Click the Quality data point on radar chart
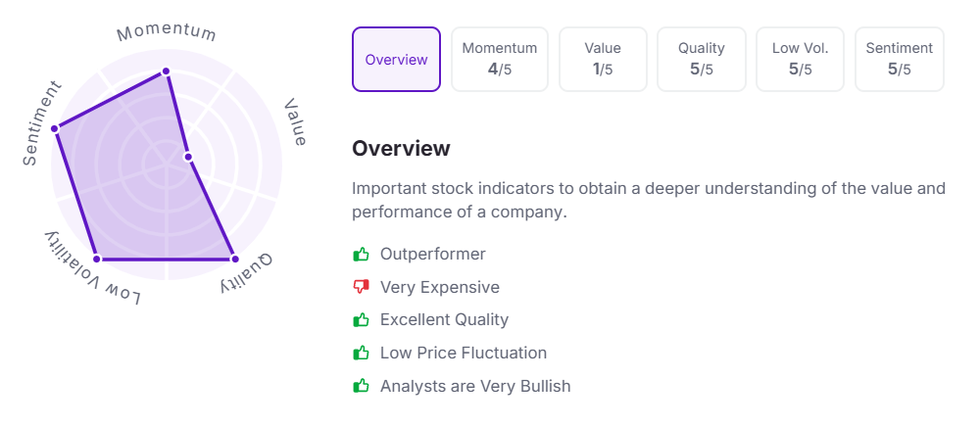 pyautogui.click(x=234, y=259)
